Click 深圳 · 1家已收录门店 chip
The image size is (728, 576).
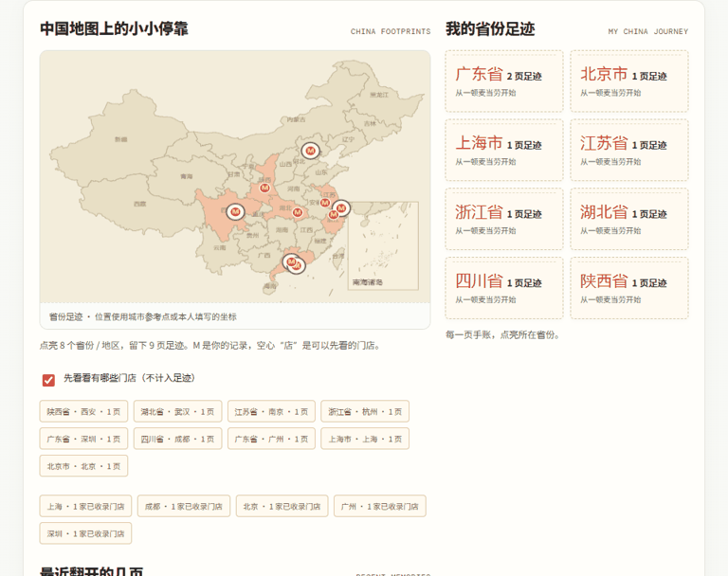click(x=85, y=533)
